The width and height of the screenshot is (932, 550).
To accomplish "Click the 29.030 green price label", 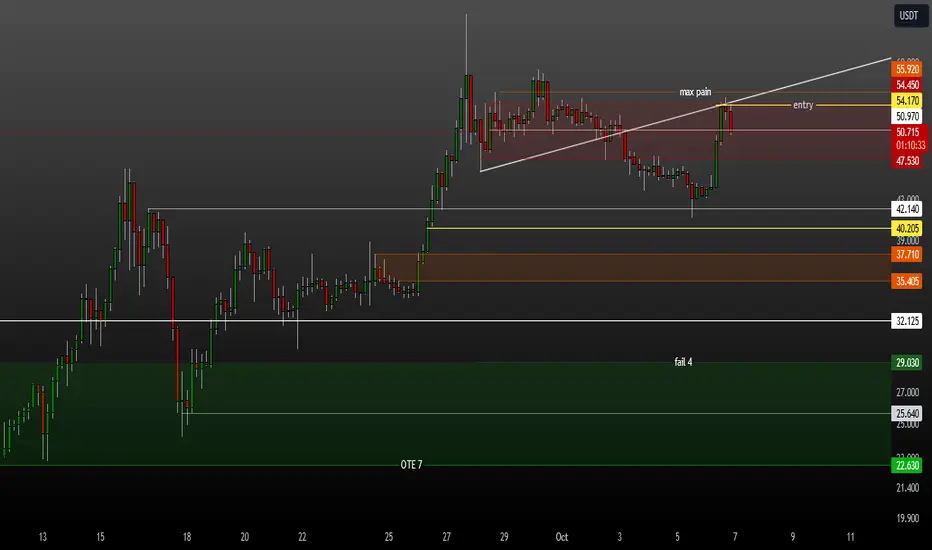I will tap(907, 363).
